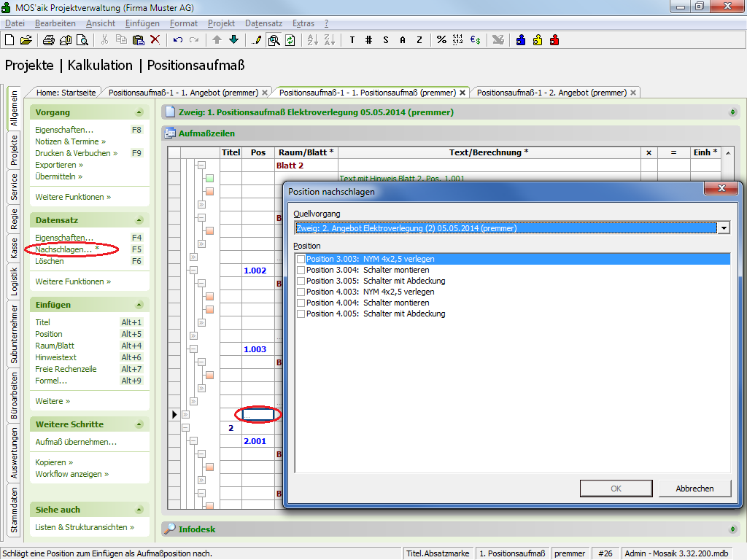The width and height of the screenshot is (747, 560).
Task: Click the green move down arrow icon
Action: 233,39
